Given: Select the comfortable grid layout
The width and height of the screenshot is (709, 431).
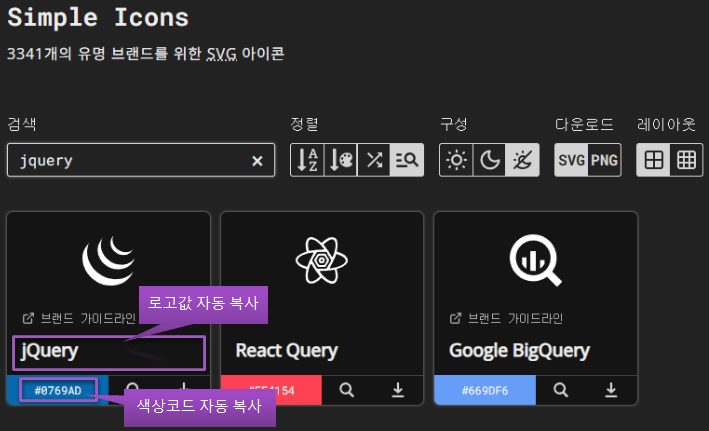Looking at the screenshot, I should point(653,160).
